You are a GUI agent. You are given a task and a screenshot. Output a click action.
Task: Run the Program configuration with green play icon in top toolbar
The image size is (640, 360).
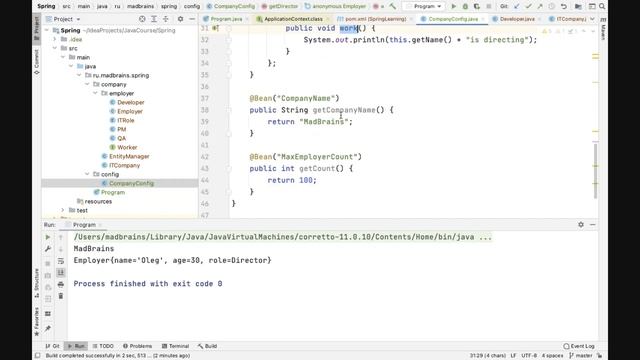tap(453, 7)
